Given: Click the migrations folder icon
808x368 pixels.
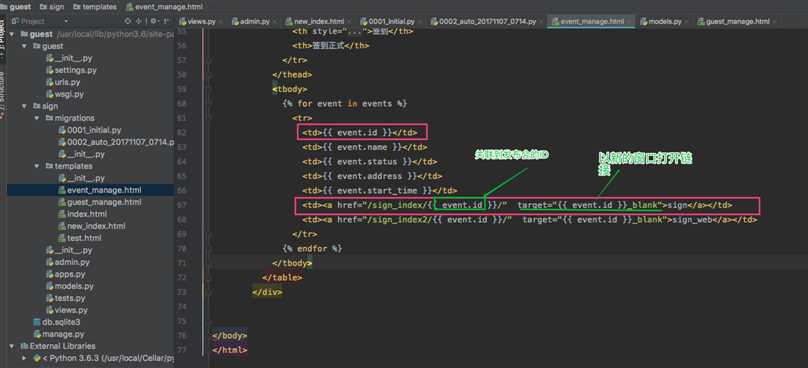Looking at the screenshot, I should (x=49, y=118).
